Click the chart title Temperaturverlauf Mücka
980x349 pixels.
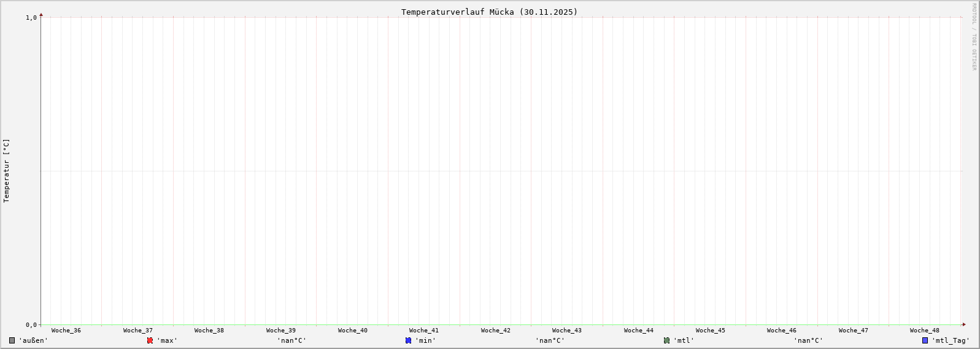click(x=489, y=12)
